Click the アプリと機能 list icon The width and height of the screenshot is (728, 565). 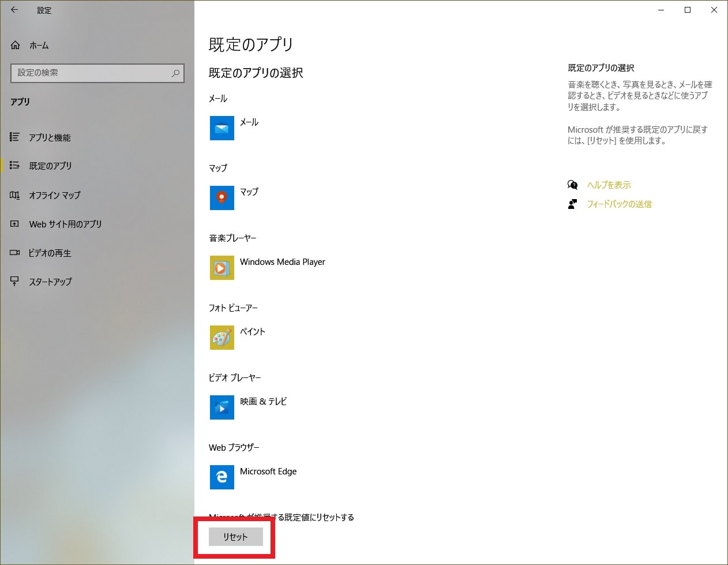[x=14, y=137]
